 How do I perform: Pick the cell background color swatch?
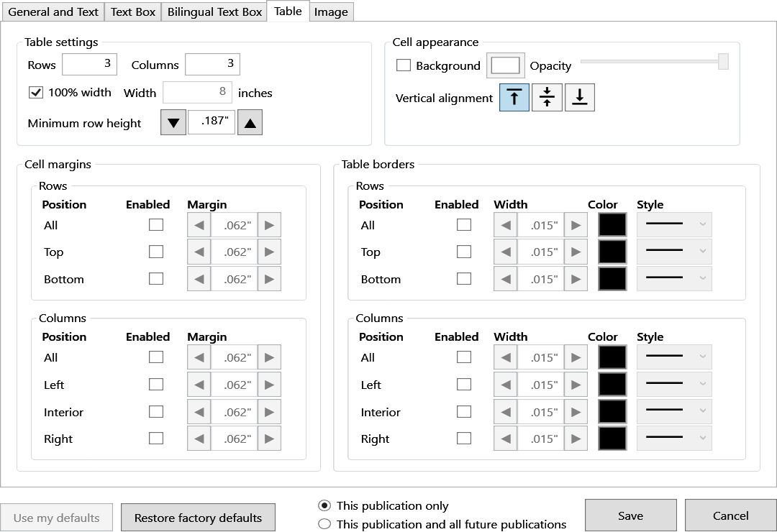coord(505,65)
